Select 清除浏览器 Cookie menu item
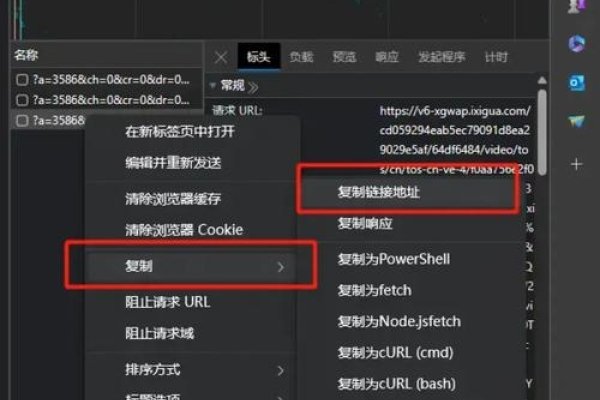The height and width of the screenshot is (400, 600). point(191,230)
